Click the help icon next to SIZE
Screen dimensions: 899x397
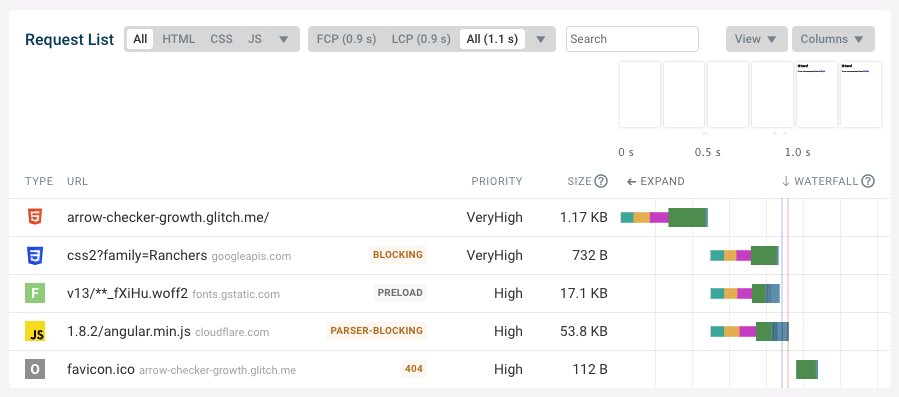(601, 181)
